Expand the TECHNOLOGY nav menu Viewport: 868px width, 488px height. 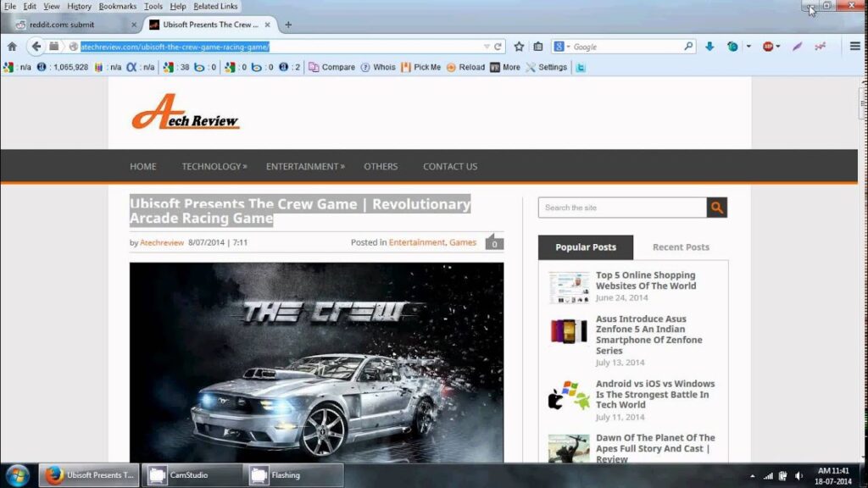coord(214,167)
